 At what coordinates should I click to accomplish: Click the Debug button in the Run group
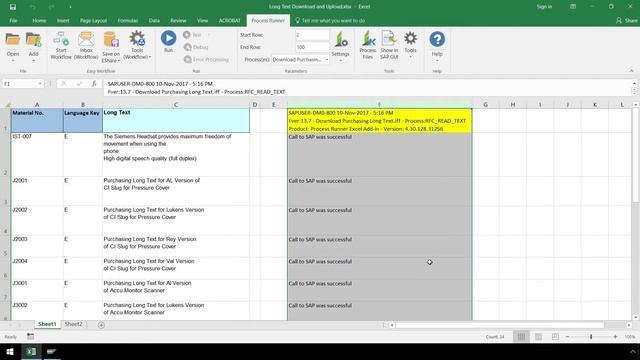point(196,47)
